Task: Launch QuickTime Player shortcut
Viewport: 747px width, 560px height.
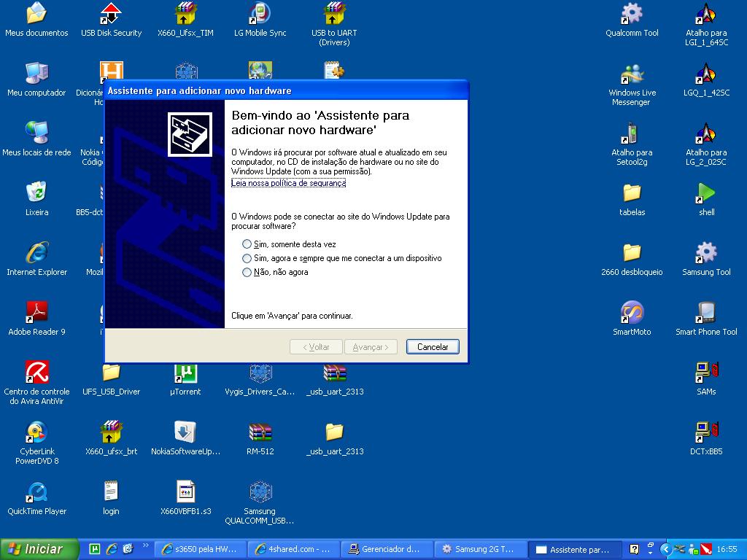Action: click(x=36, y=498)
